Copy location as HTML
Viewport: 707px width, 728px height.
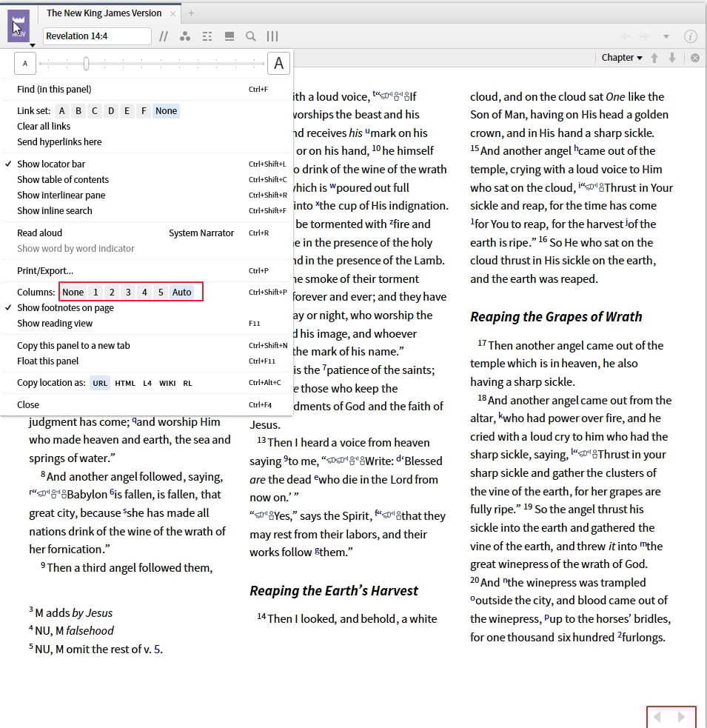pos(125,383)
